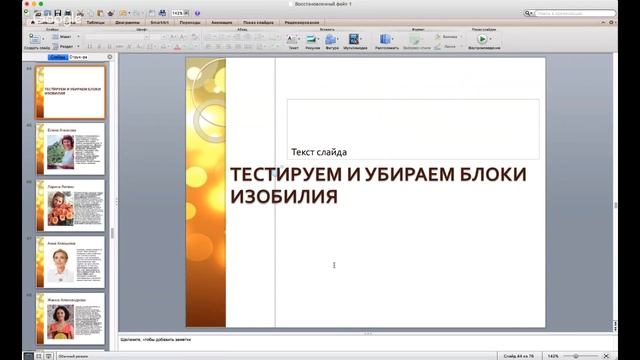Screen dimensions: 640x360
Task: Open the Показ слайдов ribbon tab
Action: [x=258, y=22]
